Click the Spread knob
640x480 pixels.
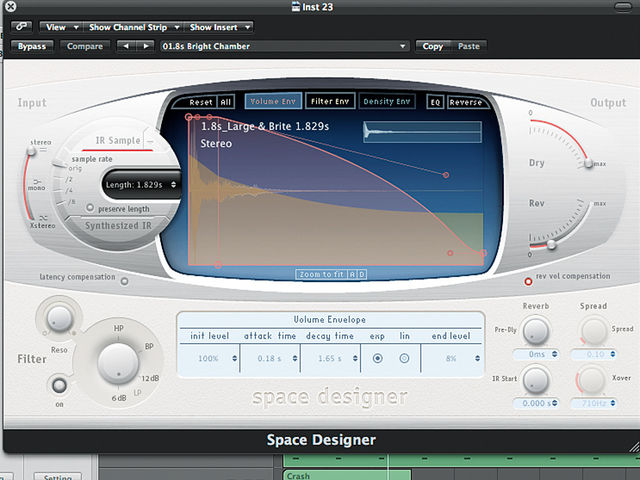(594, 331)
